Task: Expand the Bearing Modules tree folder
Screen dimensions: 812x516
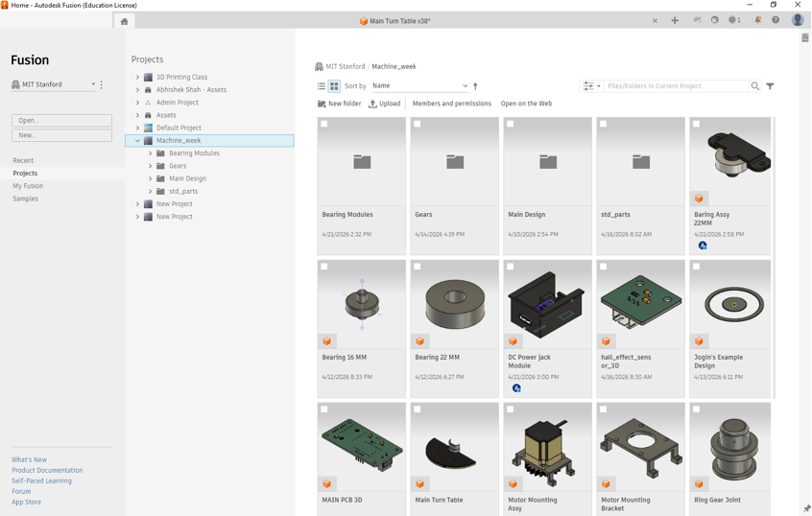Action: (150, 153)
